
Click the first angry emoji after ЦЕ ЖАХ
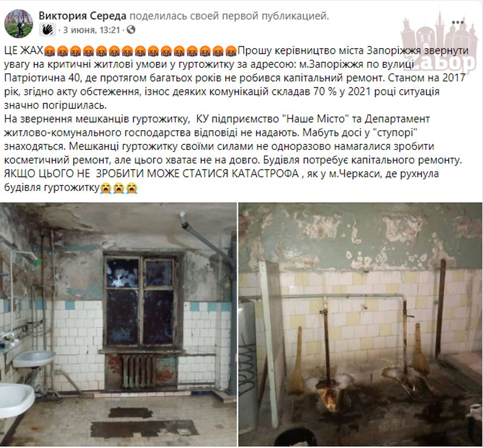click(50, 51)
